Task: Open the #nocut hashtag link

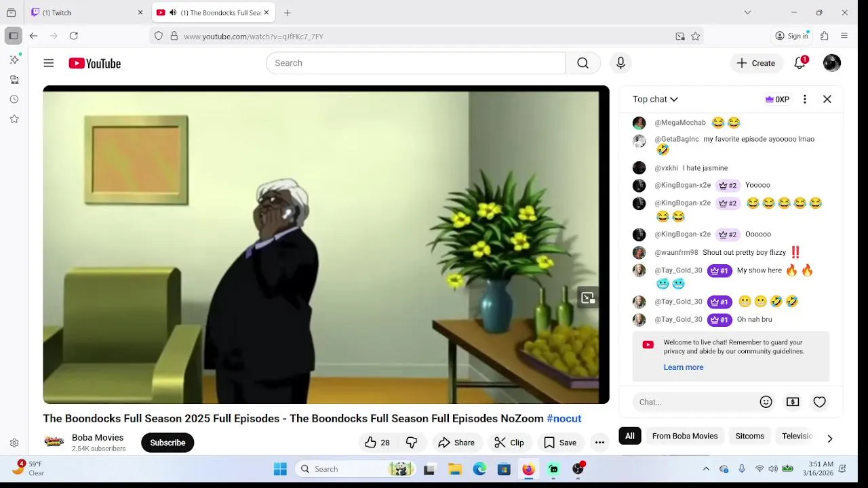Action: 564,418
